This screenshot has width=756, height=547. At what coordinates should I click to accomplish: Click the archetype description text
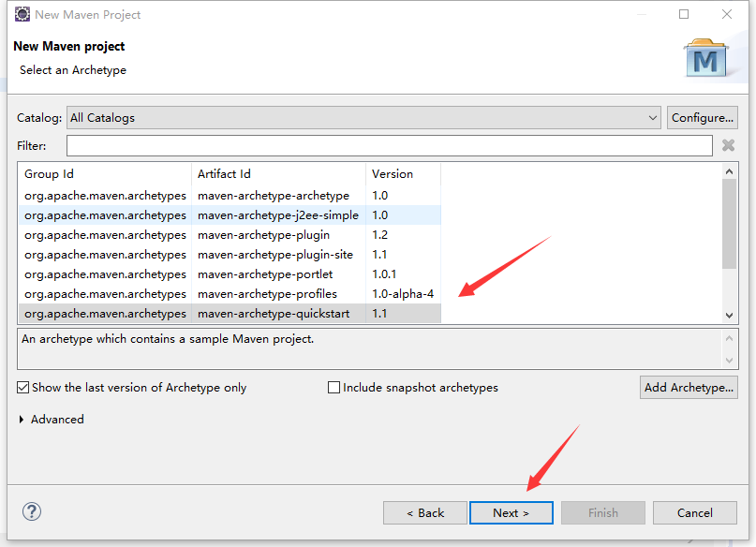pyautogui.click(x=168, y=339)
